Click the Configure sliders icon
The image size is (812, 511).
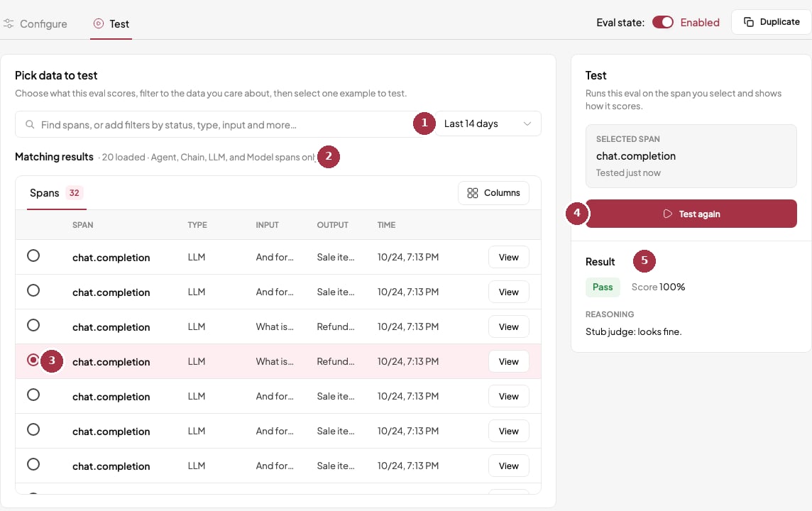coord(9,23)
